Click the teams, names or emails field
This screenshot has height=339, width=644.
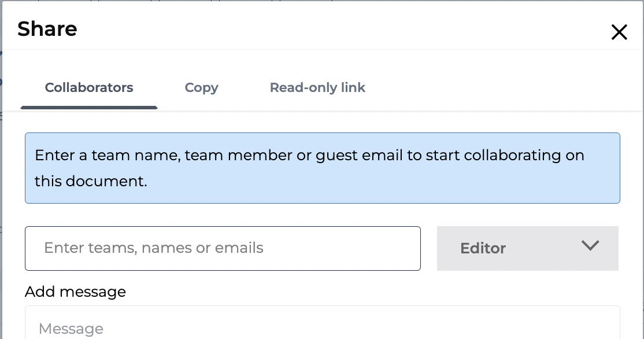(223, 248)
